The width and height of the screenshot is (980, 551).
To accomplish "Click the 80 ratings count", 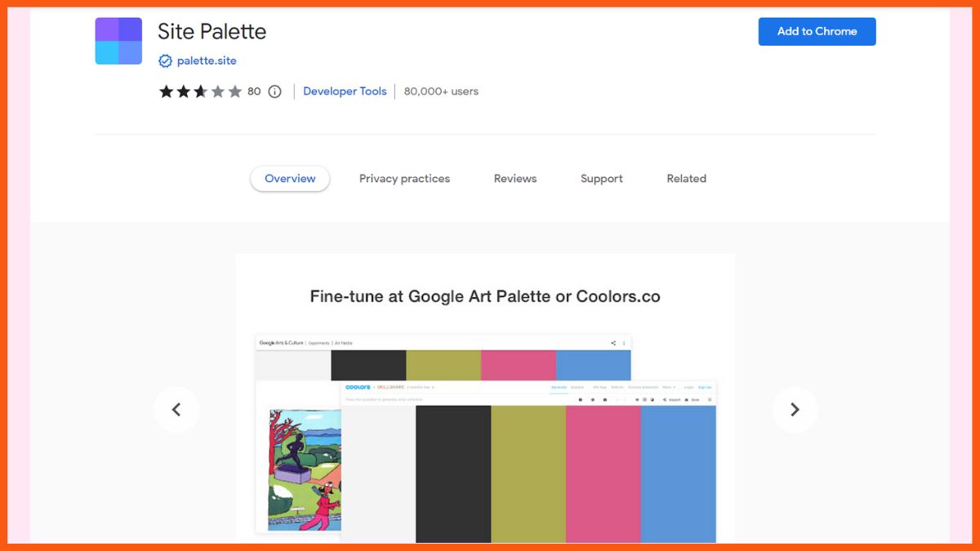I will click(254, 91).
